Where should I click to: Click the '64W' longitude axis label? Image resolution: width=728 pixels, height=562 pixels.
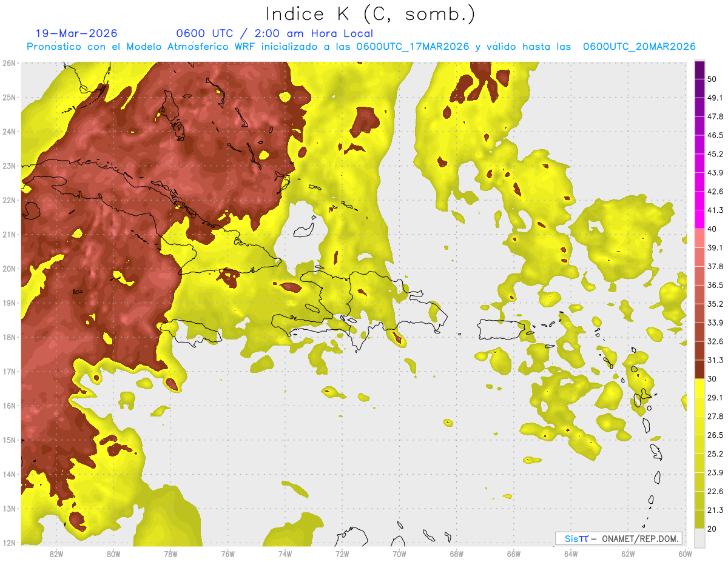[x=571, y=554]
